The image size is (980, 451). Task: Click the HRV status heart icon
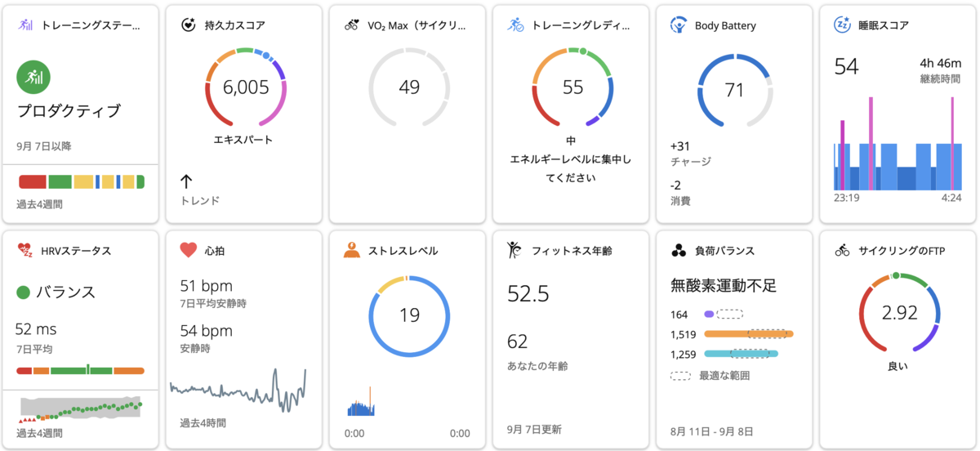[25, 251]
